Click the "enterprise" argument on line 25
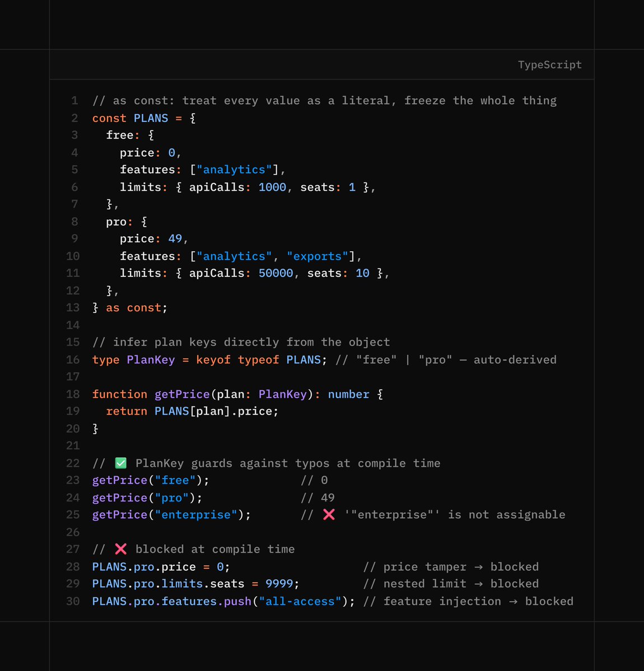The image size is (644, 671). [196, 515]
